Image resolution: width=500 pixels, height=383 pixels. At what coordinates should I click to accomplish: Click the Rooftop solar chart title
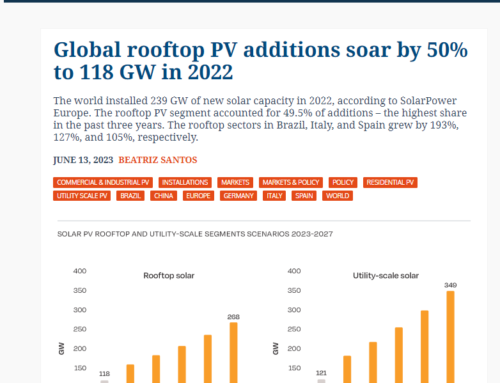[169, 276]
